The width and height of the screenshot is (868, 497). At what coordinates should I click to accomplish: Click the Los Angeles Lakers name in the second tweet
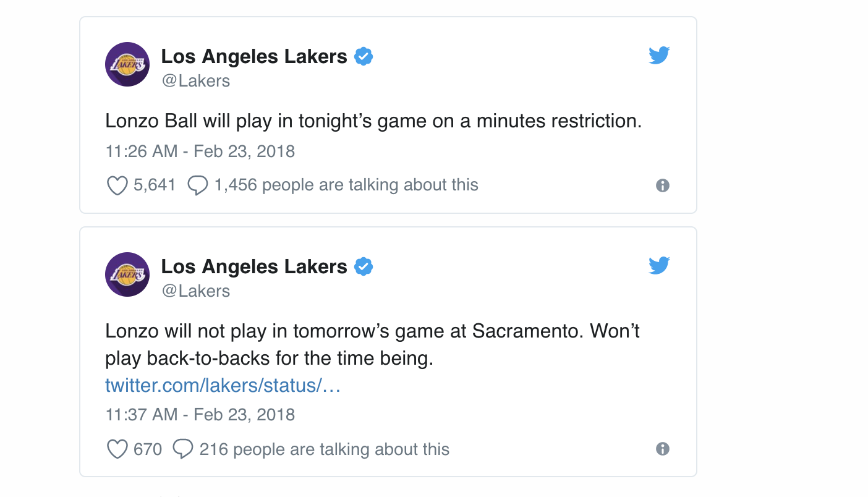click(x=254, y=266)
